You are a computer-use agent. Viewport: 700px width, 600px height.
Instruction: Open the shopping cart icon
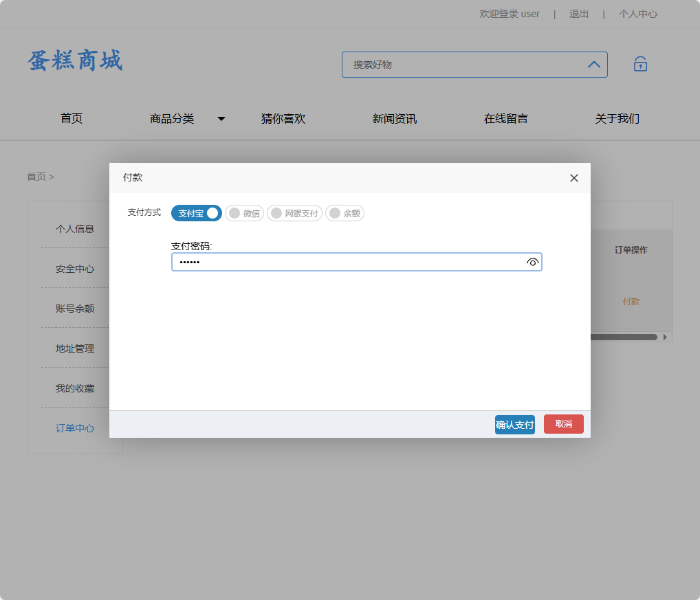click(639, 63)
